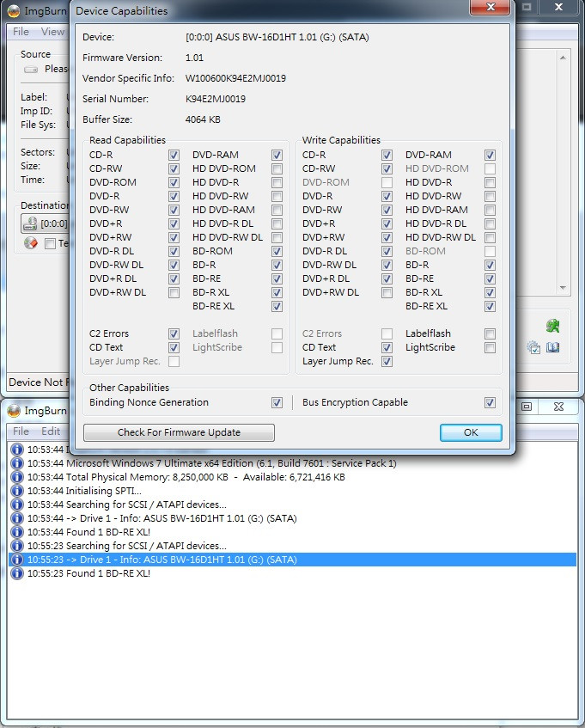The height and width of the screenshot is (728, 585).
Task: Click destination drive icon next to [0:0:0]
Action: coord(30,223)
